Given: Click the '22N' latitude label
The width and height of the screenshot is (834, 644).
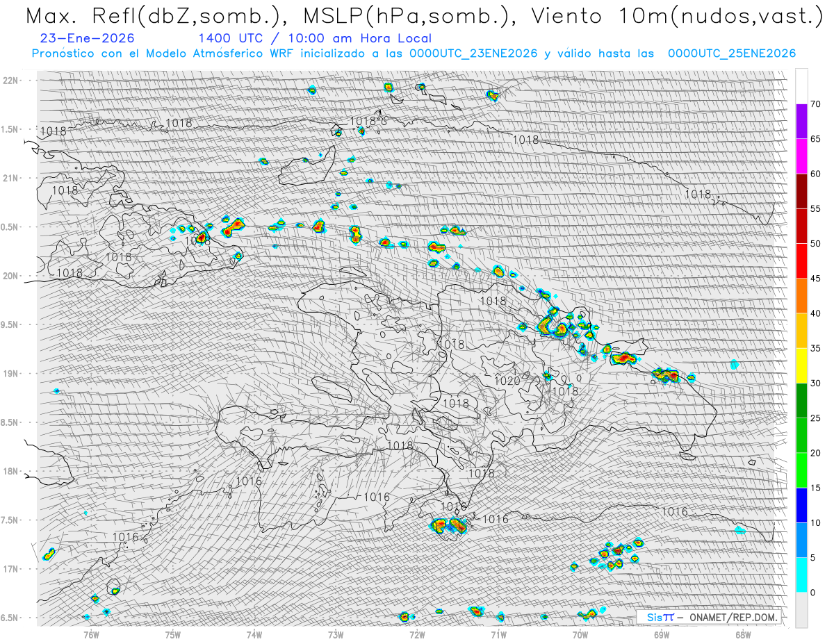Looking at the screenshot, I should 10,80.
